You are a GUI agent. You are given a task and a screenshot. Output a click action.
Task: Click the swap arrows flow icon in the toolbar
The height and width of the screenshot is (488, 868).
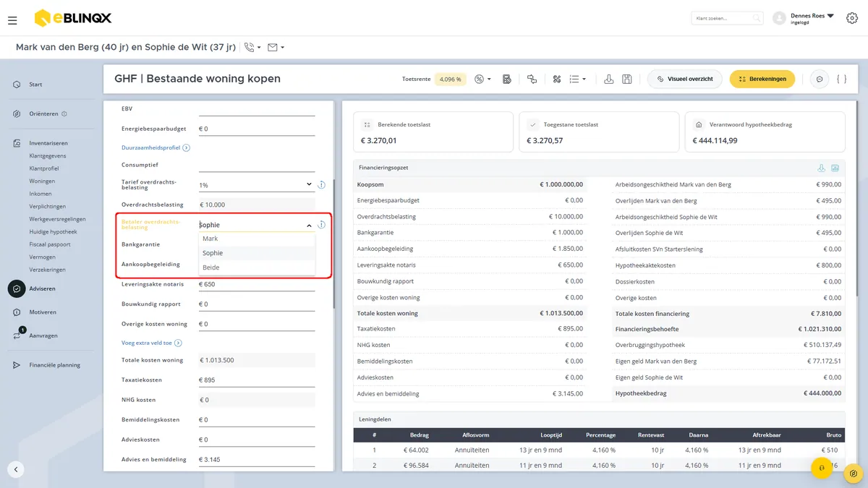[x=532, y=79]
